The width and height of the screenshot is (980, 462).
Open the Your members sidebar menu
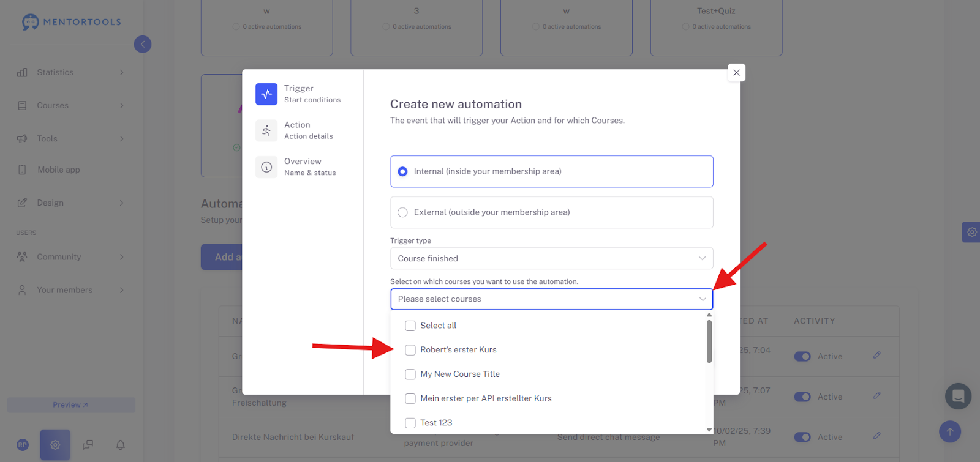click(71, 290)
